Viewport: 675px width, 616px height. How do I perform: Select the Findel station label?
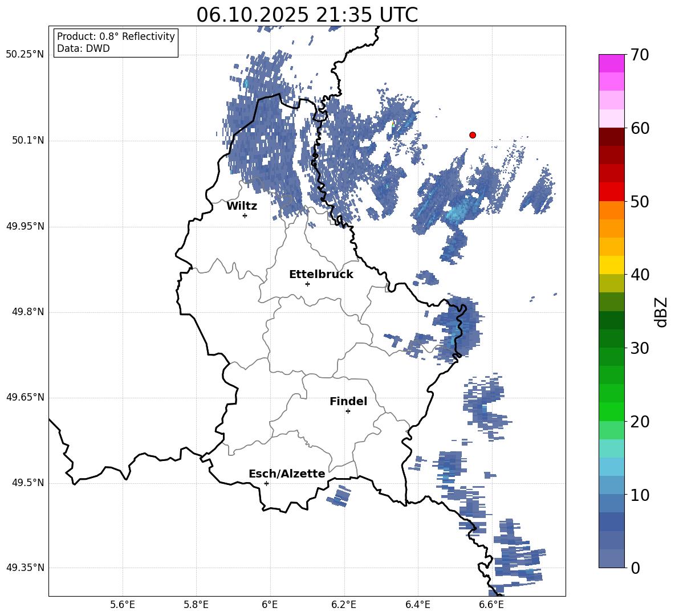pyautogui.click(x=348, y=401)
